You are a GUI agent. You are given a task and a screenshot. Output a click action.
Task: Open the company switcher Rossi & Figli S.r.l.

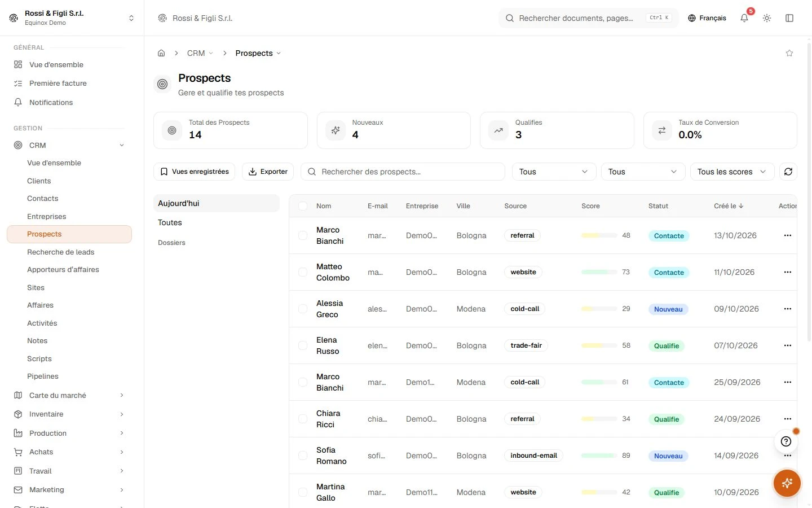point(72,18)
